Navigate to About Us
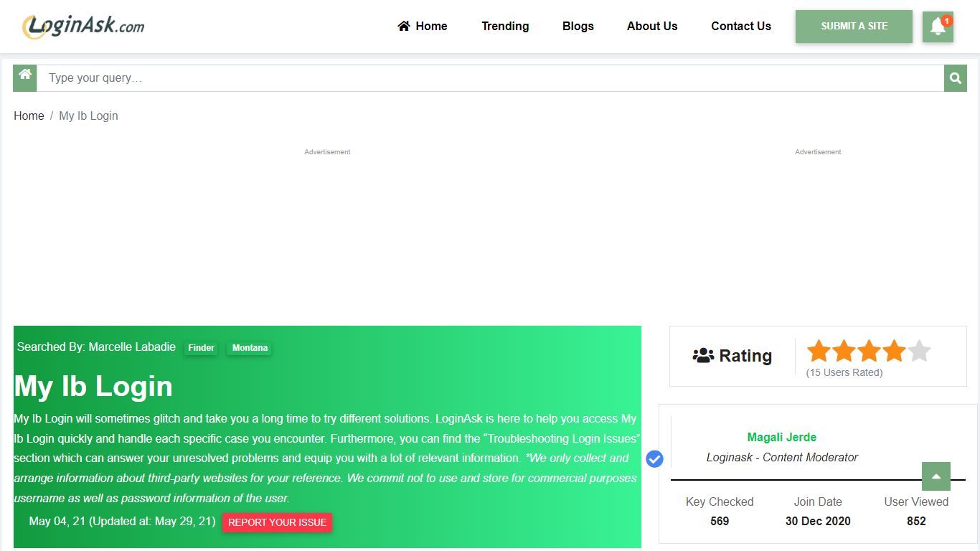The image size is (980, 551). click(651, 27)
